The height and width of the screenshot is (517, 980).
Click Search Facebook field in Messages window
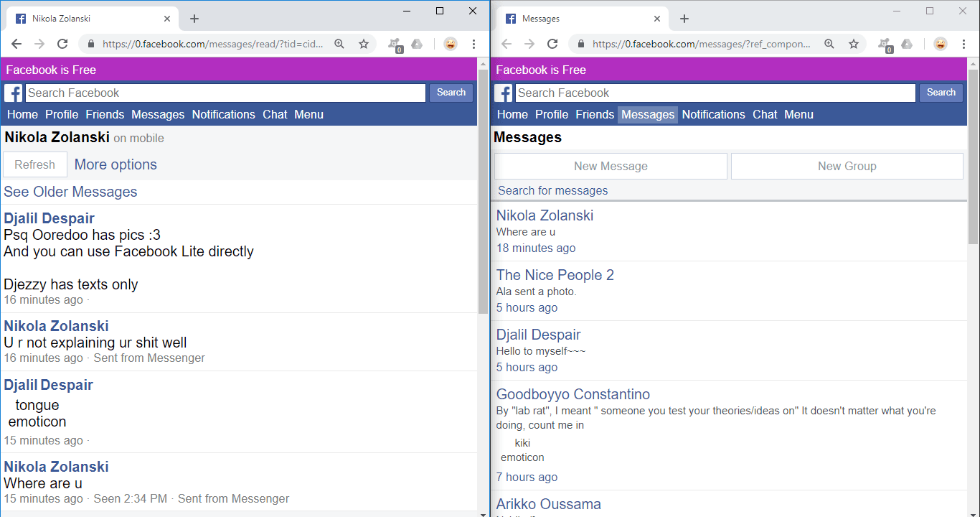click(715, 93)
